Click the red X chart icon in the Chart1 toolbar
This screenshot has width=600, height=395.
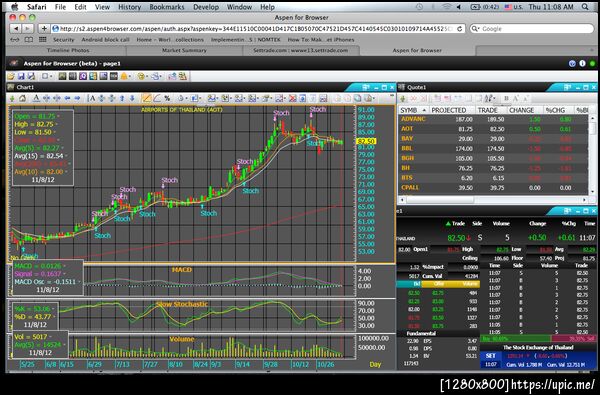click(x=292, y=98)
